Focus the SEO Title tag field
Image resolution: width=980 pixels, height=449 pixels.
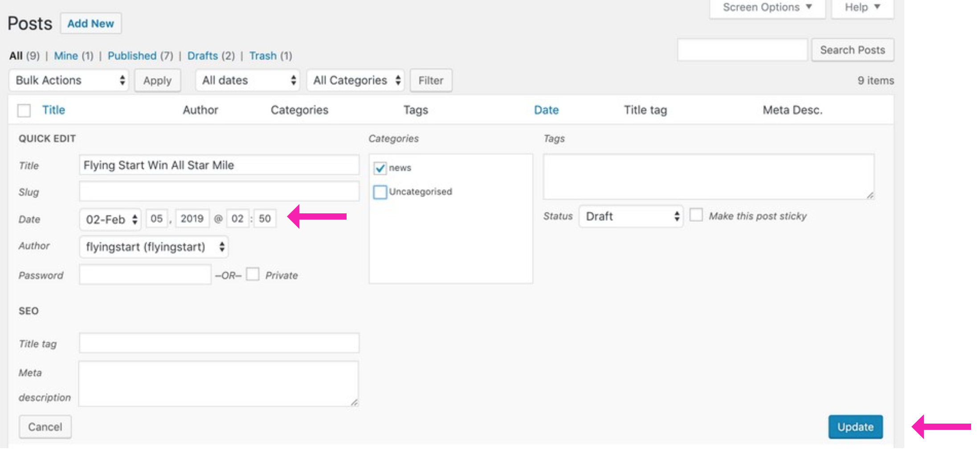(x=219, y=343)
